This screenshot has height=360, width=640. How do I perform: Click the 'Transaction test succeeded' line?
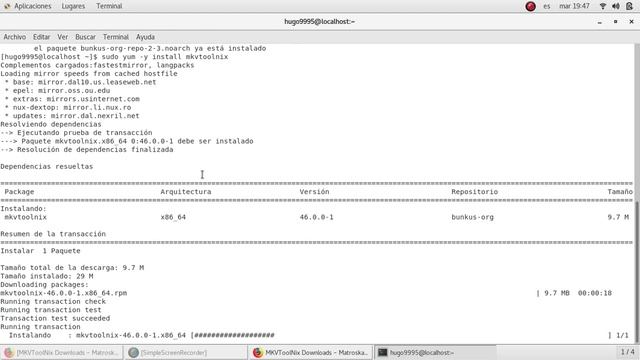coord(55,318)
